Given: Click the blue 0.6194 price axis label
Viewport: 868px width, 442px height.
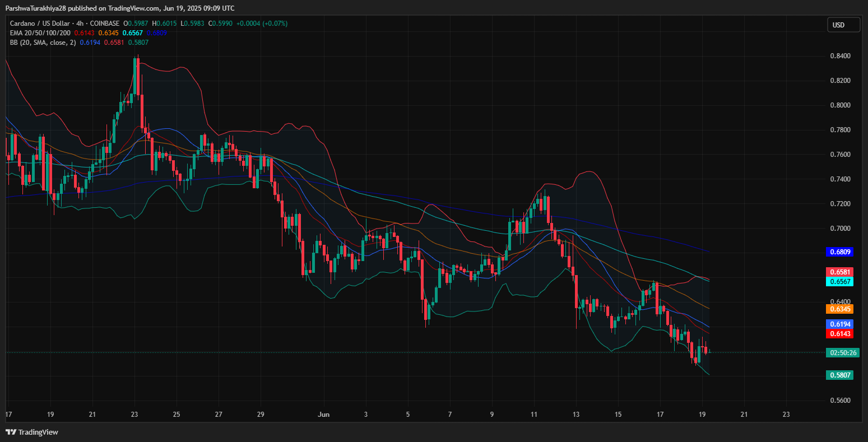Looking at the screenshot, I should pos(839,324).
